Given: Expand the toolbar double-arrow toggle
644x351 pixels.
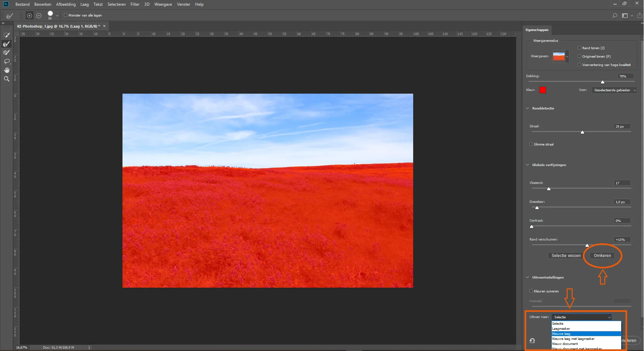Looking at the screenshot, I should (x=3, y=23).
